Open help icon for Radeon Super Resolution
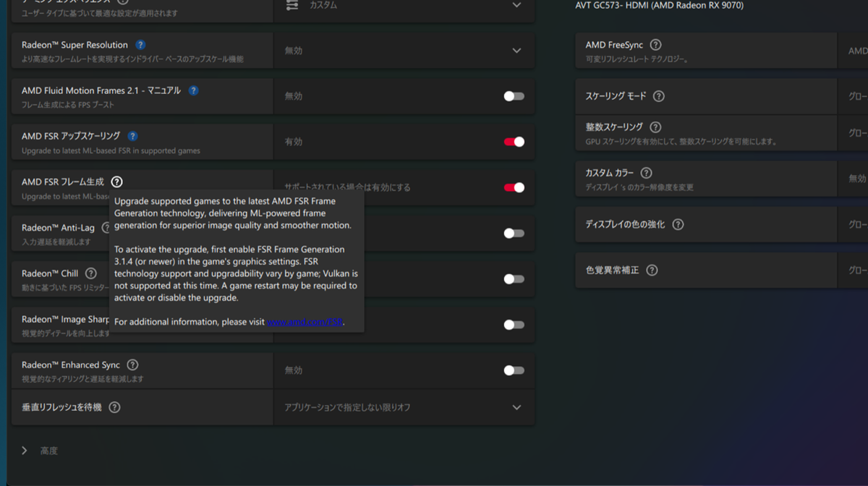 140,45
